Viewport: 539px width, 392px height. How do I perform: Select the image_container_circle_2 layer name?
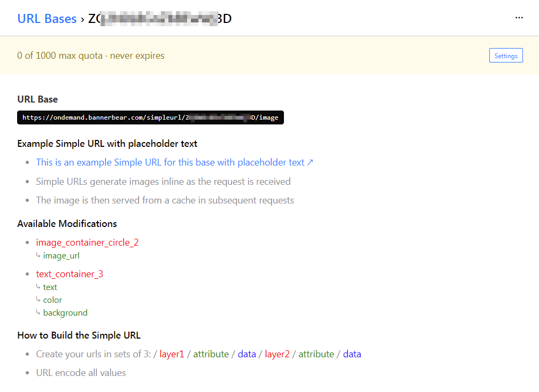point(87,242)
